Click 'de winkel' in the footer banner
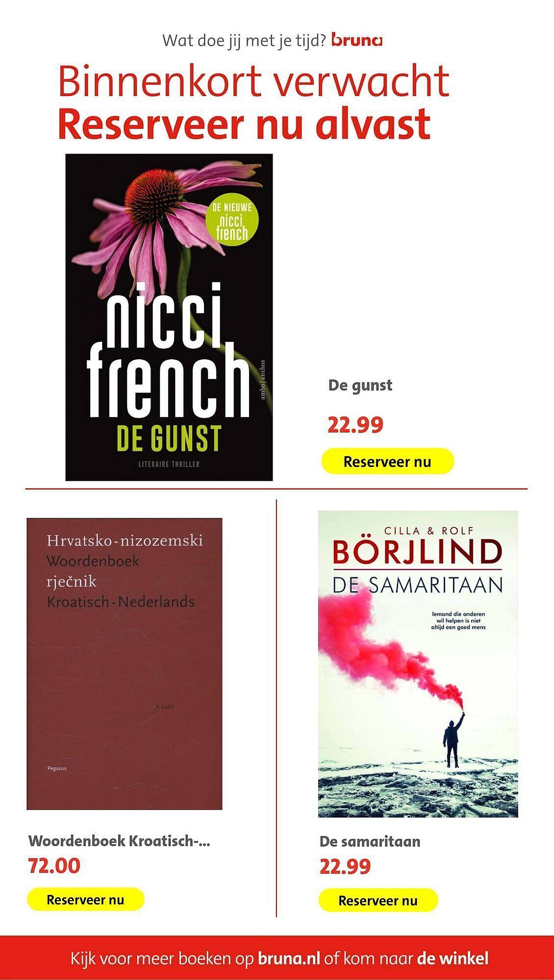 [453, 958]
